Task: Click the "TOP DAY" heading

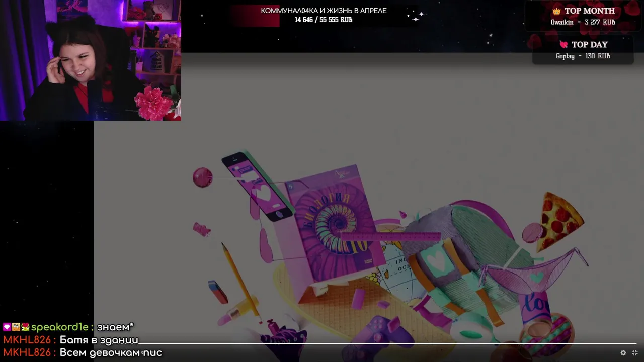Action: click(590, 45)
